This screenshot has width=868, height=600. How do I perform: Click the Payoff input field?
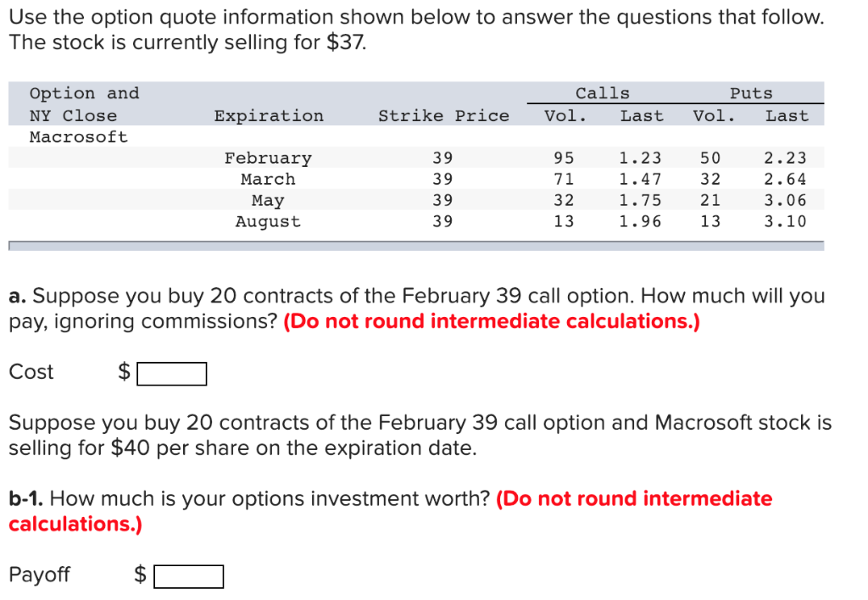click(x=188, y=575)
